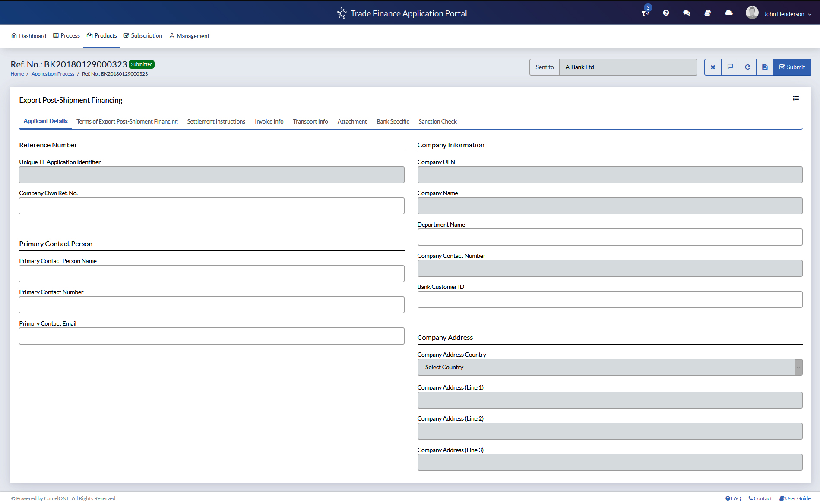Click the cloud icon in header

729,13
